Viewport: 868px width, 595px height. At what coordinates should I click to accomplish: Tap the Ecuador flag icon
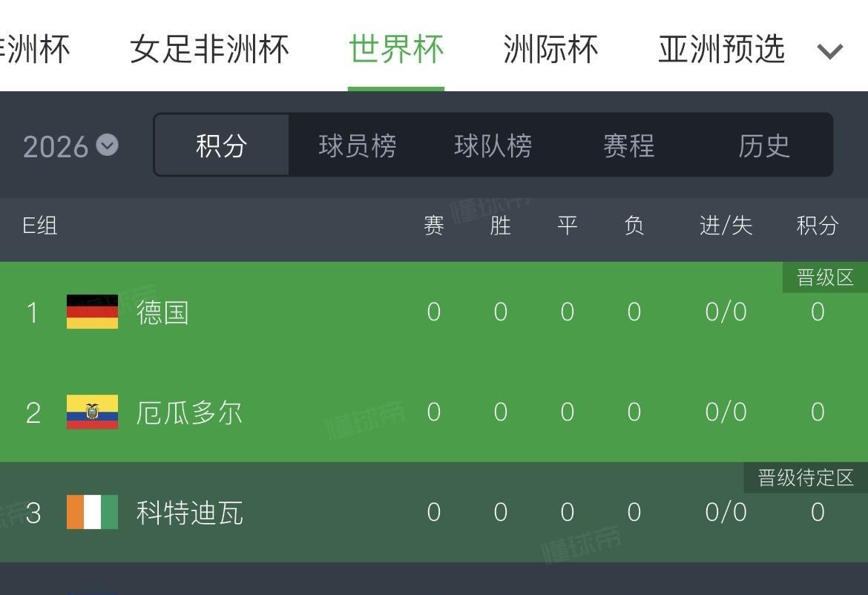click(x=92, y=412)
